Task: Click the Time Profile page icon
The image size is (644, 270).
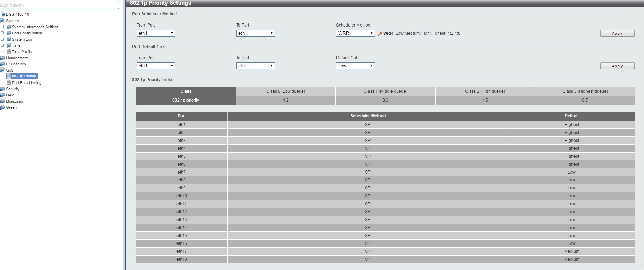Action: (9, 52)
